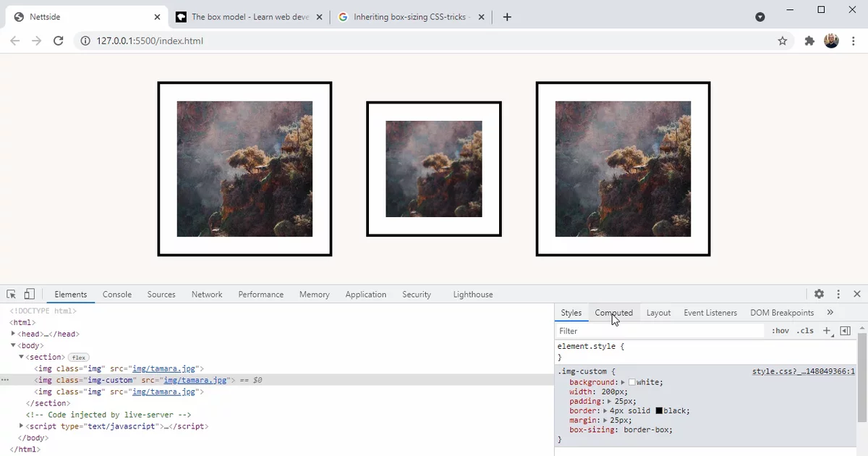Screen dimensions: 868x456
Task: Click the site information icon in address bar
Action: pyautogui.click(x=85, y=41)
